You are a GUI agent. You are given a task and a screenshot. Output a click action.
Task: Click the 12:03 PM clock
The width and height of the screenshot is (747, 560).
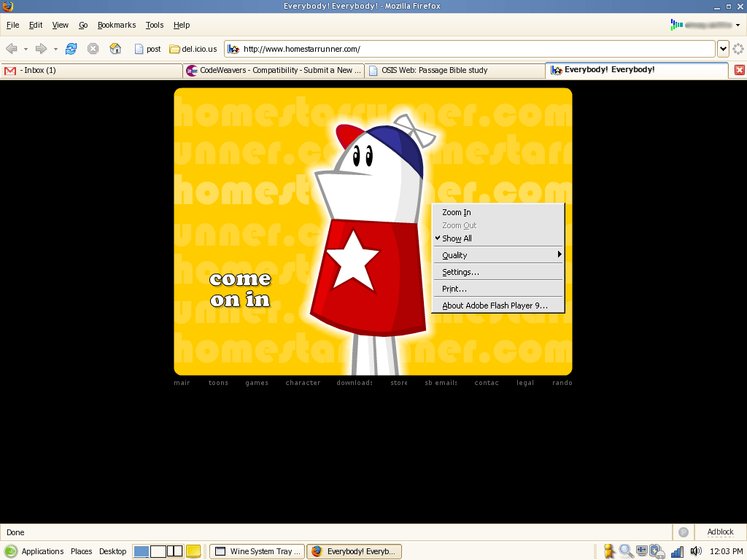727,551
